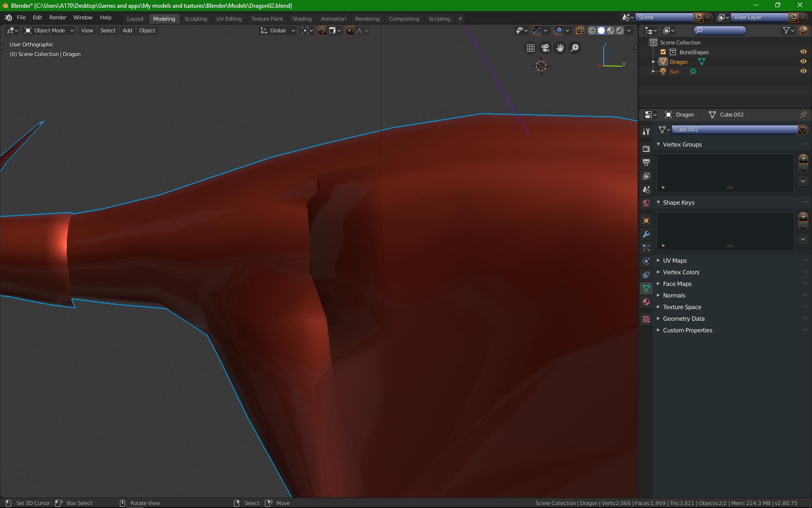Click the fake user shield icon
The height and width of the screenshot is (508, 812).
pos(802,130)
